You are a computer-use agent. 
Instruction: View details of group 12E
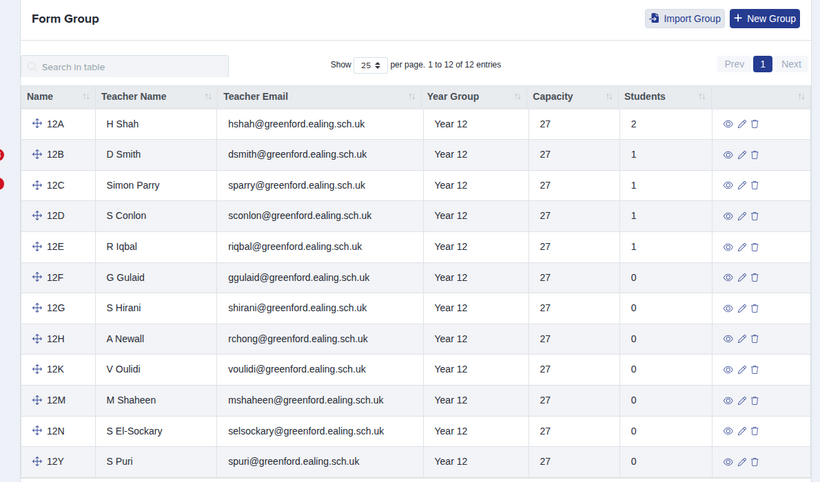pos(728,247)
